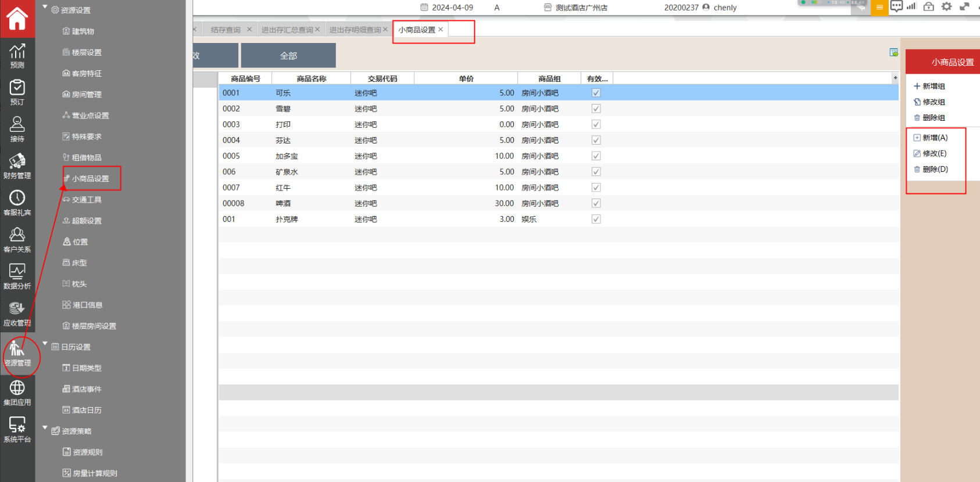Collapse the 资源设置 tree section

point(45,8)
